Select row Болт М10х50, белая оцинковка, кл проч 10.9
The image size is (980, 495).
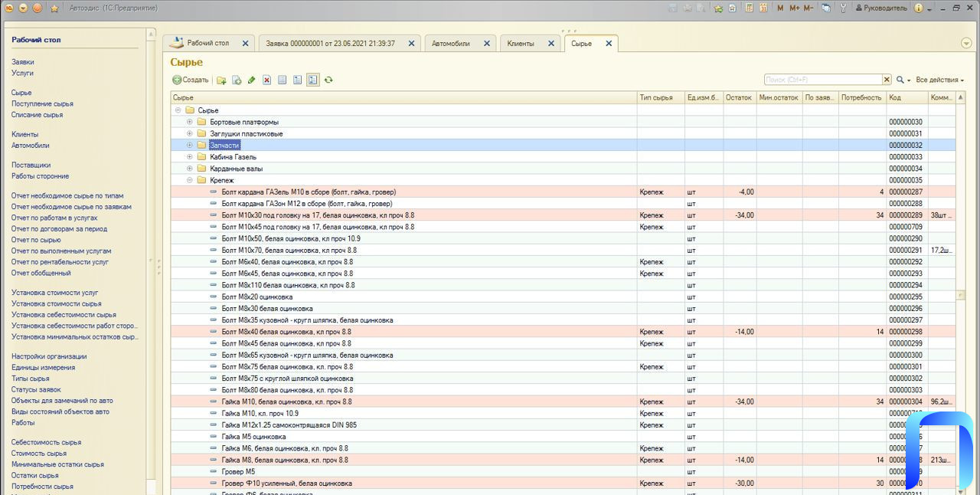[x=563, y=238]
